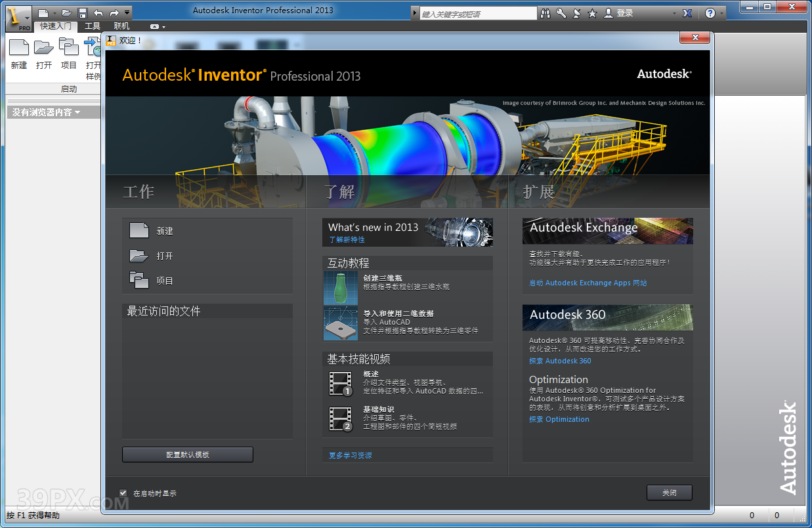Viewport: 812px width, 528px height.
Task: Click the search binoculars icon
Action: pyautogui.click(x=545, y=12)
